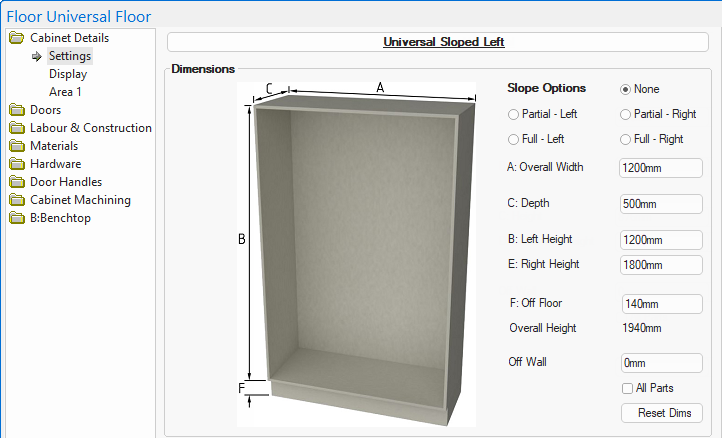
Task: Open the Labour & Construction category label
Action: coord(91,128)
